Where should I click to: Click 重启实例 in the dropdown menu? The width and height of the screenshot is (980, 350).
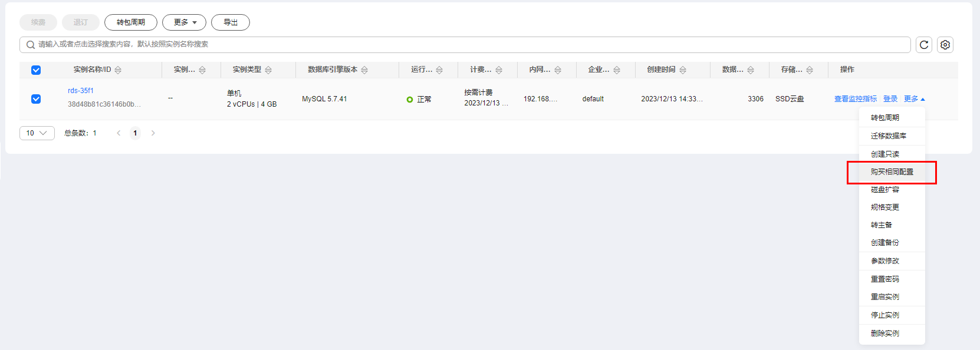884,297
